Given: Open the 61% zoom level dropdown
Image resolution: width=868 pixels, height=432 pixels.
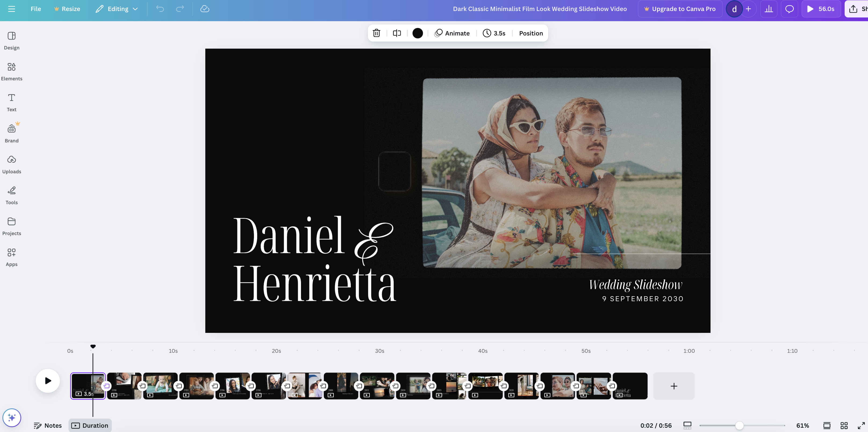Looking at the screenshot, I should pyautogui.click(x=803, y=425).
